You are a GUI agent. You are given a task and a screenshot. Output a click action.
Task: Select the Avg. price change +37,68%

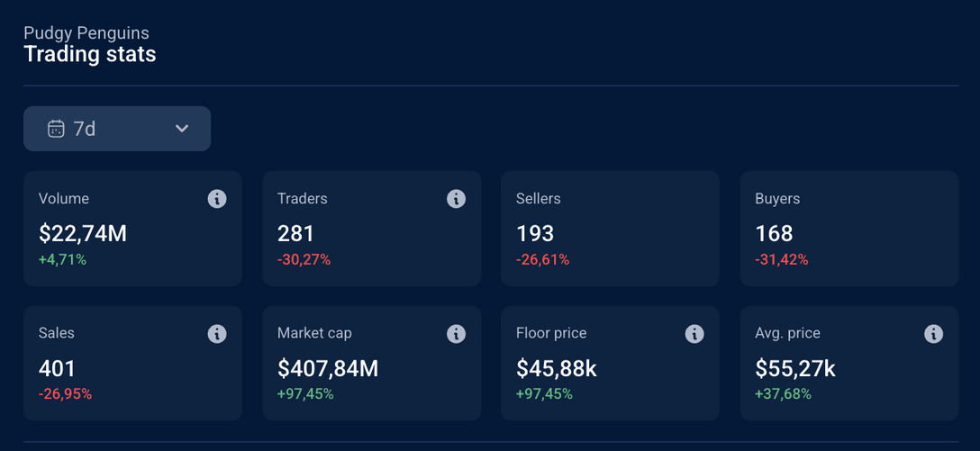783,395
